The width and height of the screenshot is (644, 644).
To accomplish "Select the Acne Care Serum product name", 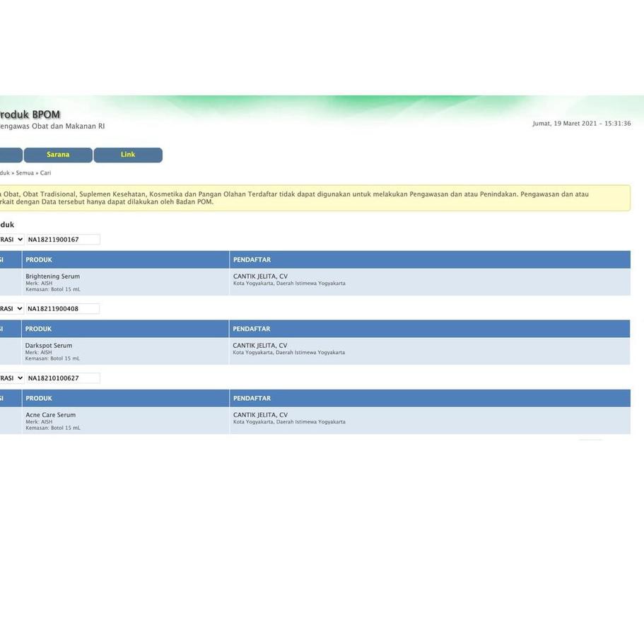I will (50, 415).
